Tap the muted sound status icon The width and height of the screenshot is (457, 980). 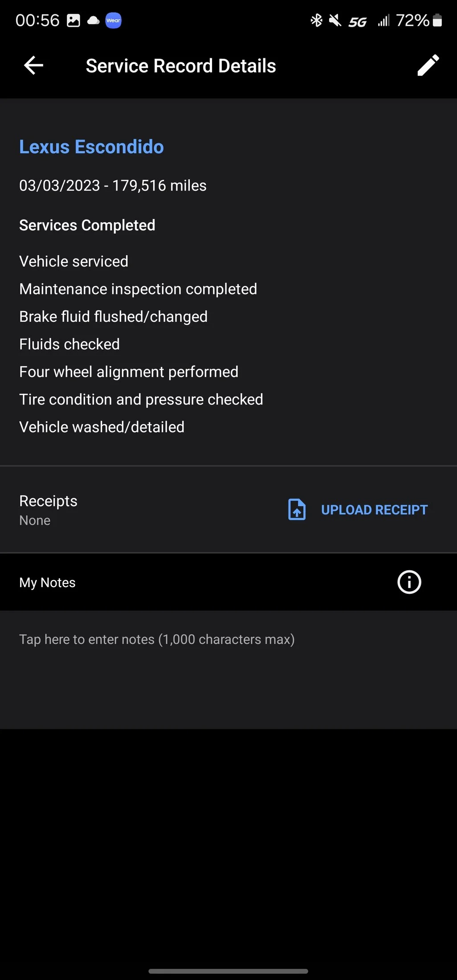point(335,20)
